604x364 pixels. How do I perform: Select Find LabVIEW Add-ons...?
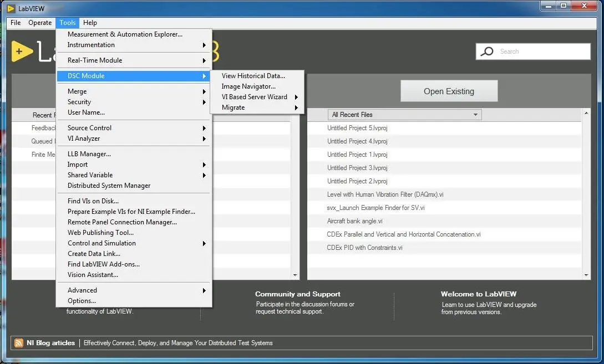134,264
